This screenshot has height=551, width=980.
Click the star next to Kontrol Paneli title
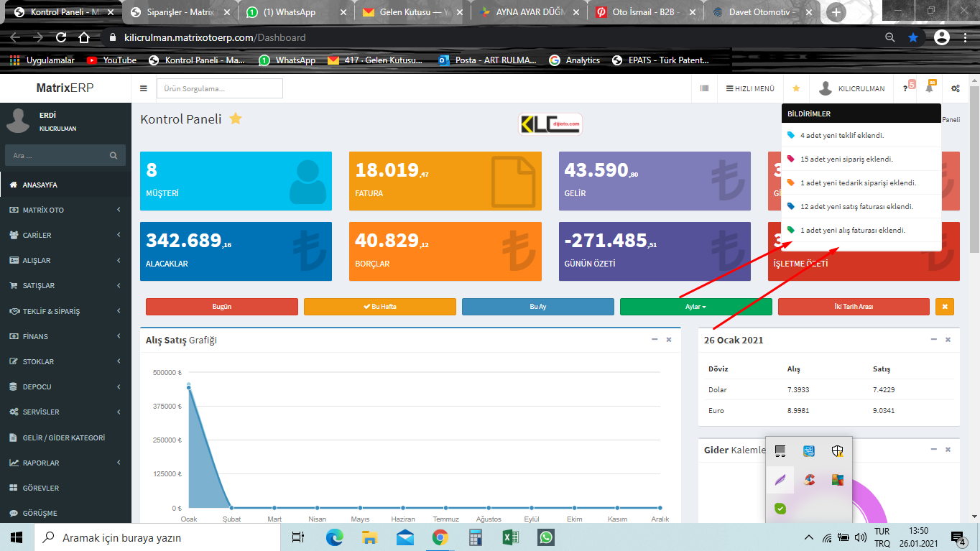[236, 119]
